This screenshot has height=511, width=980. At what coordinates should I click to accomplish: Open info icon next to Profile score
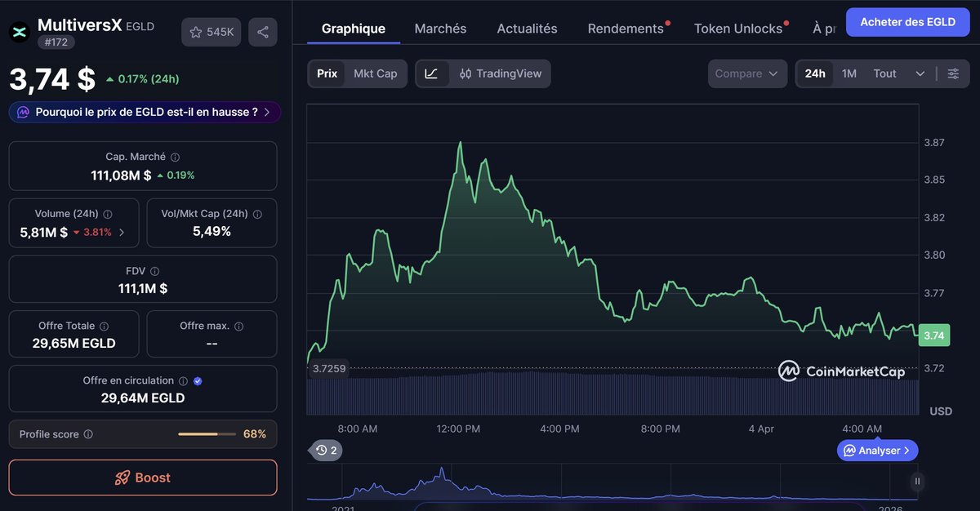tap(88, 434)
